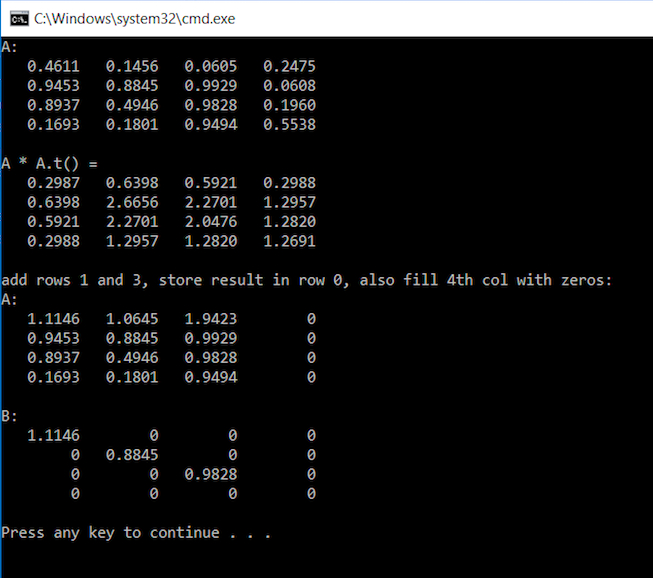Screen dimensions: 653x578
Task: Select the value 2.0476 in the product matrix
Action: point(211,222)
